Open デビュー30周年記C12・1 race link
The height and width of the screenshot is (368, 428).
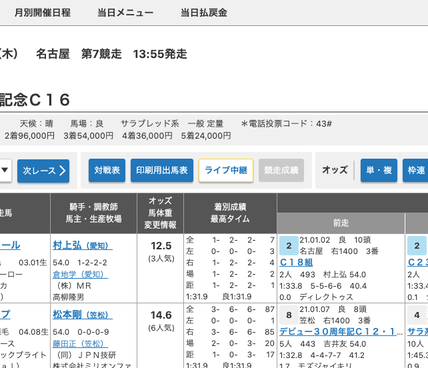coord(341,332)
